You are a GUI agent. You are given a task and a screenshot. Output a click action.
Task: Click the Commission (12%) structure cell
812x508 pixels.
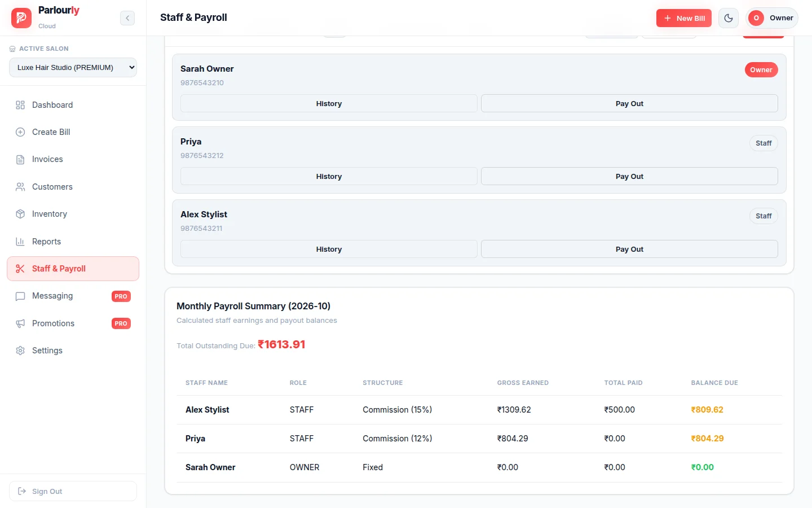(x=398, y=439)
